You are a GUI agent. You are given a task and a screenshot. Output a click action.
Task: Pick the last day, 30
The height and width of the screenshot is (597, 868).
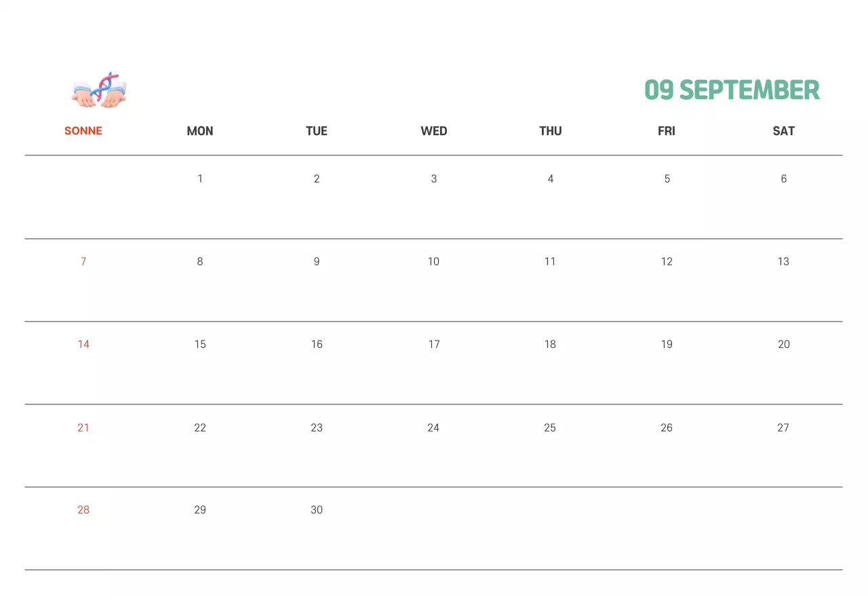[x=317, y=510]
